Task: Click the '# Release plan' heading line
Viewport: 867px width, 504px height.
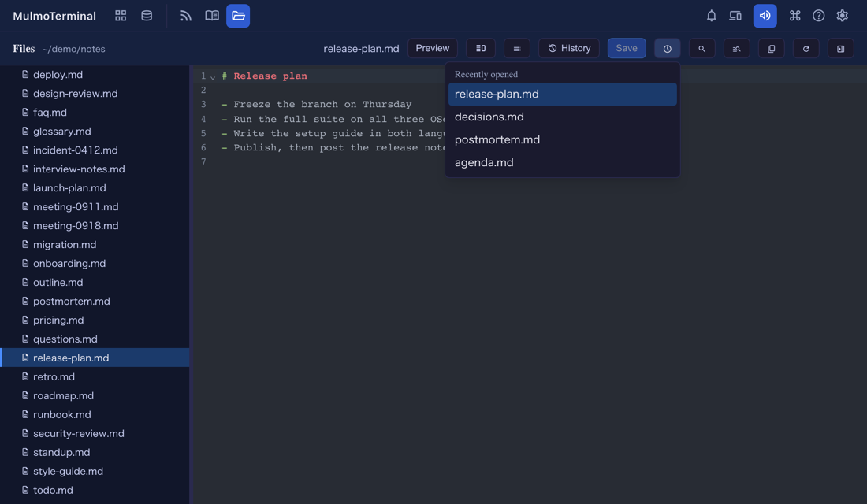Action: click(265, 76)
